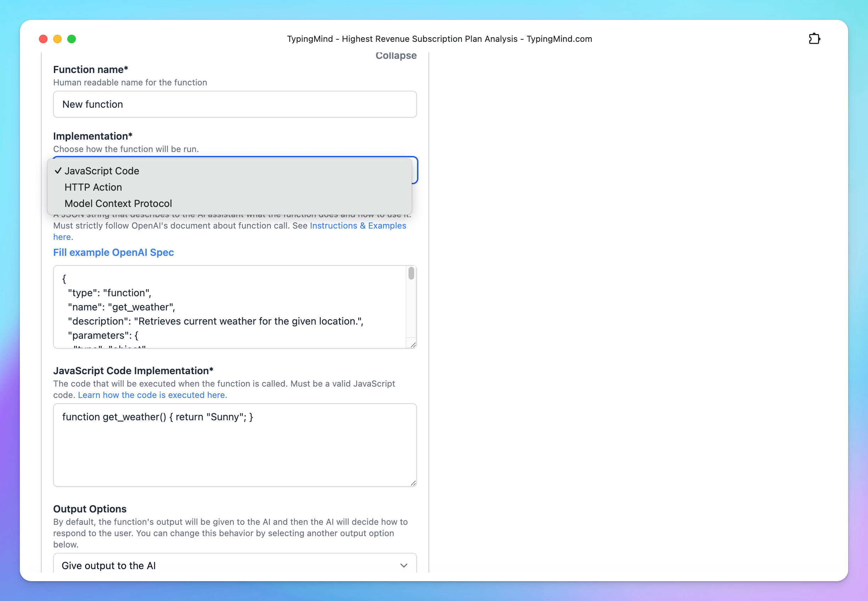Click the here link after Instructions & Examples
The width and height of the screenshot is (868, 601).
[62, 237]
